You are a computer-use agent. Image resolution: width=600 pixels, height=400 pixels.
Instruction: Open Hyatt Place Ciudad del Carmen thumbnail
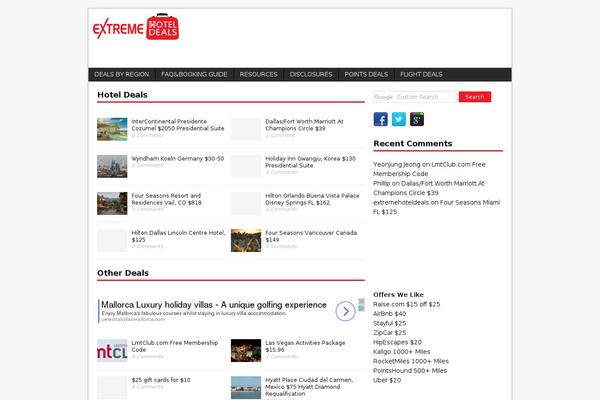pyautogui.click(x=246, y=387)
